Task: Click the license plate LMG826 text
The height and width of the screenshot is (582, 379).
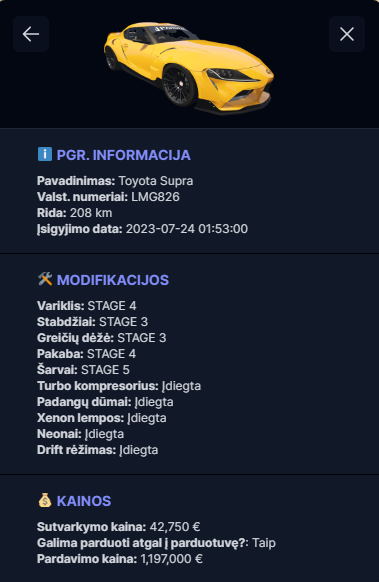Action: pyautogui.click(x=156, y=197)
